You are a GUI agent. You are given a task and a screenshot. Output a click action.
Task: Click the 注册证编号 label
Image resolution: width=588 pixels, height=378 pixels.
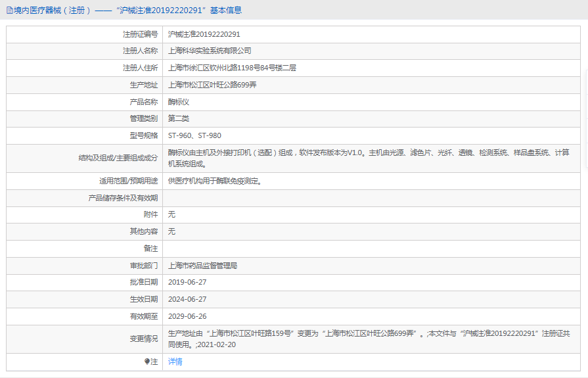(140, 34)
